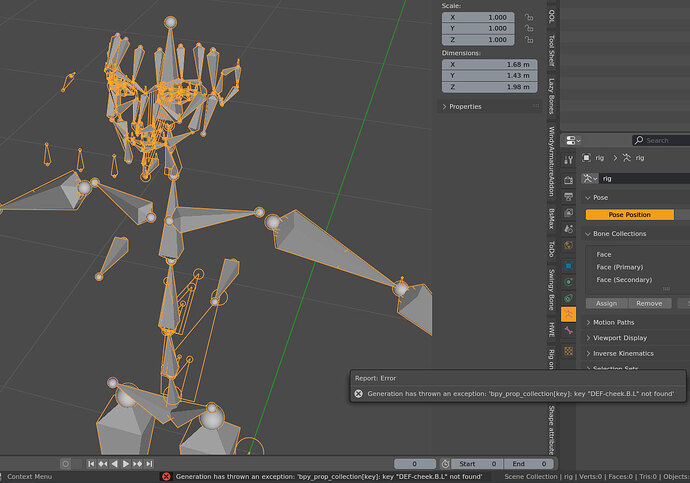Click the rig armature icon in the breadcrumb

[x=627, y=157]
